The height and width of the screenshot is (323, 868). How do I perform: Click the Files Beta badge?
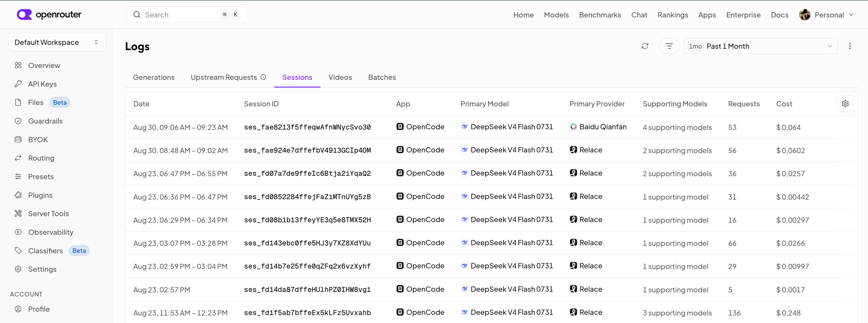(x=60, y=103)
